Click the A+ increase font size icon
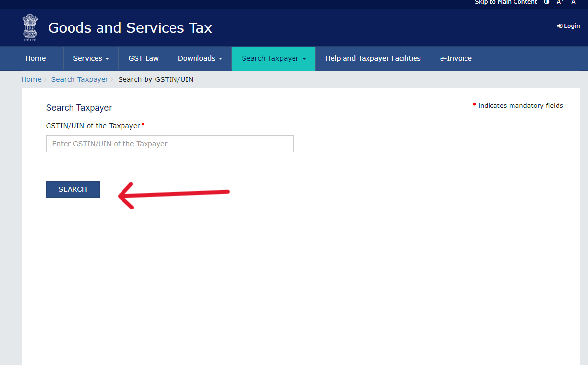 point(560,2)
